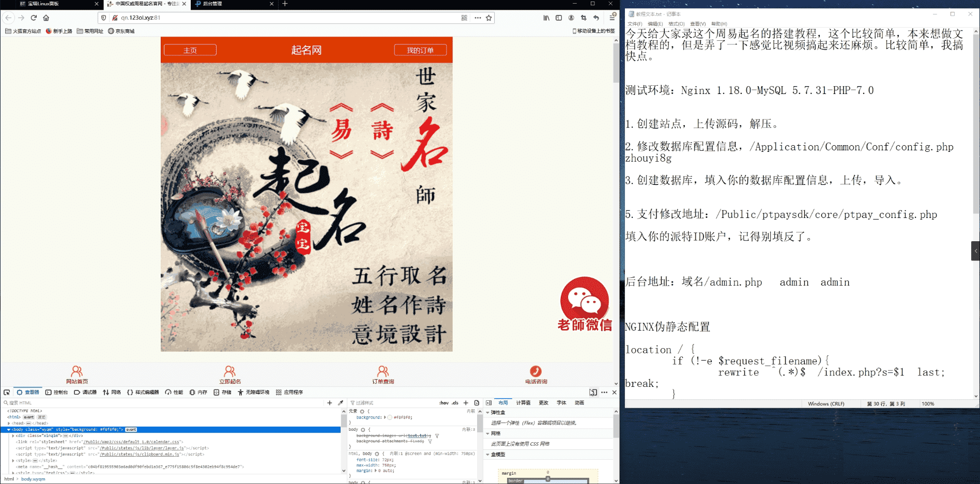The width and height of the screenshot is (980, 484).
Task: Click the event badge on html node
Action: coord(29,417)
